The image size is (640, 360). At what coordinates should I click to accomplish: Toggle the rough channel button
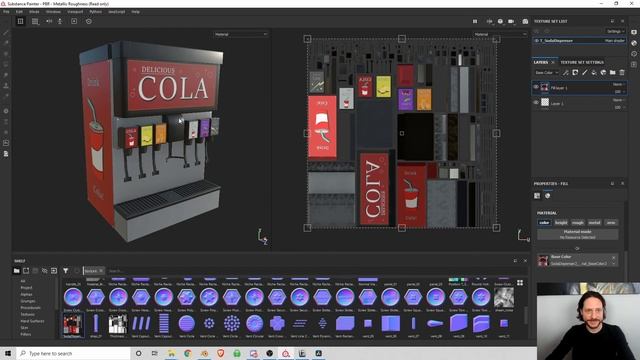578,222
